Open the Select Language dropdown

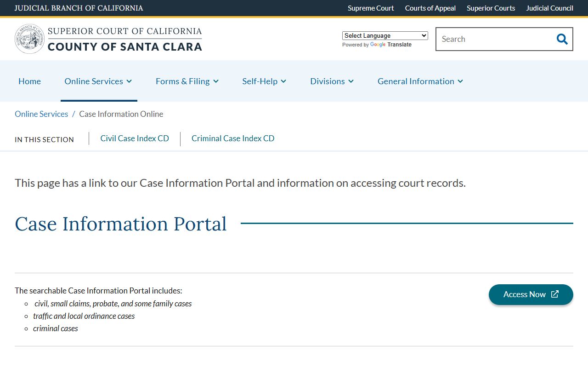385,35
